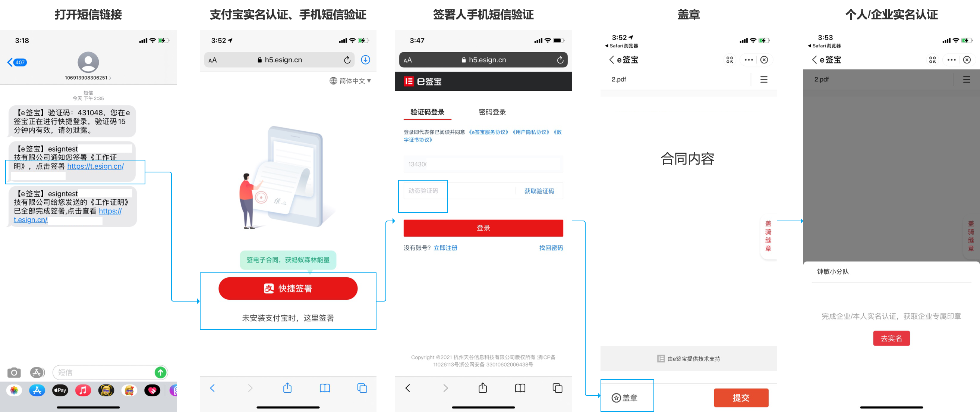Image resolution: width=980 pixels, height=412 pixels.
Task: Open the blue App Store icon in app drawer
Action: (x=37, y=390)
